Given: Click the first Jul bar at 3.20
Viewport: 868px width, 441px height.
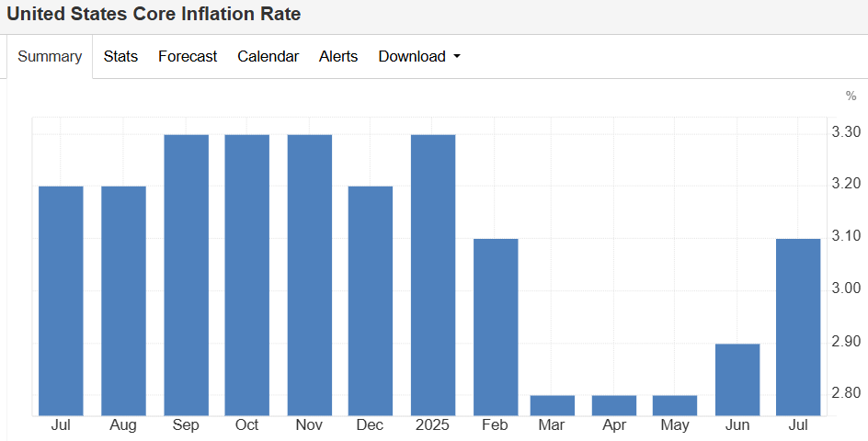Looking at the screenshot, I should coord(61,300).
